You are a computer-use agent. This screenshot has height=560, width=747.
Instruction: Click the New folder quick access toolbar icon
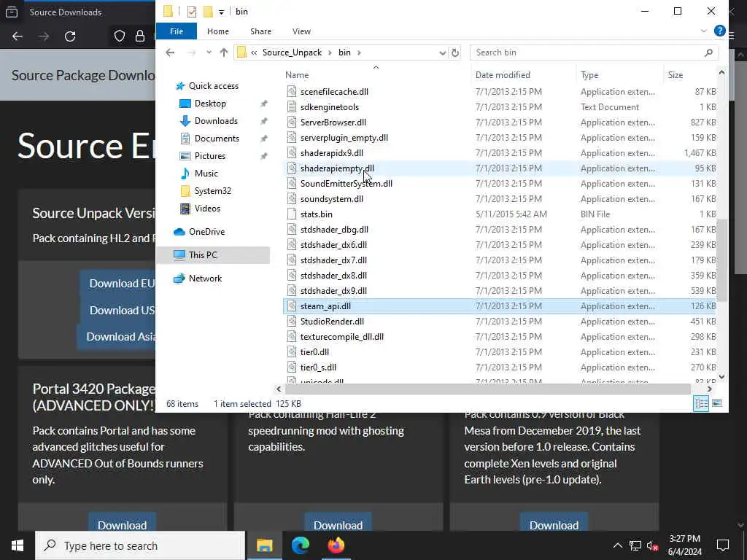pos(208,12)
